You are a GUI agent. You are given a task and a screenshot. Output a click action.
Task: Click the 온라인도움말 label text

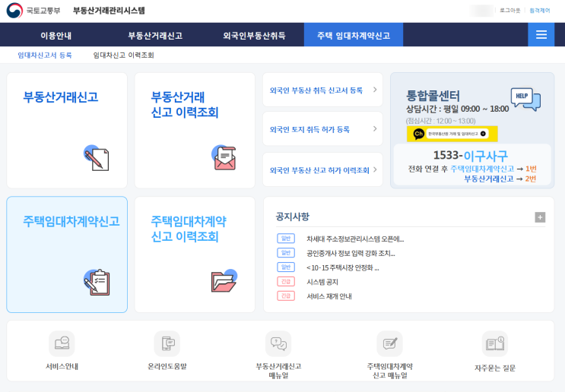[x=167, y=366]
